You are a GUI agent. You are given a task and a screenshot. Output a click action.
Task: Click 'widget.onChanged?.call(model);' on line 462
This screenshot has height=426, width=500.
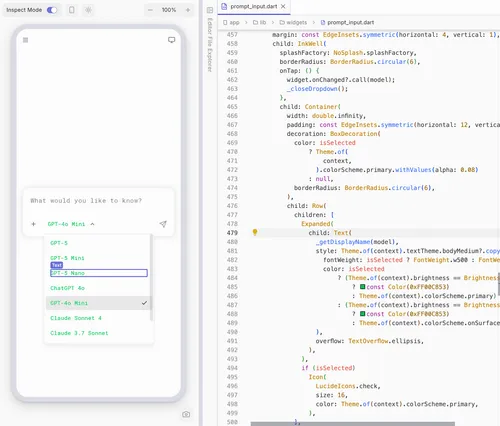(341, 80)
